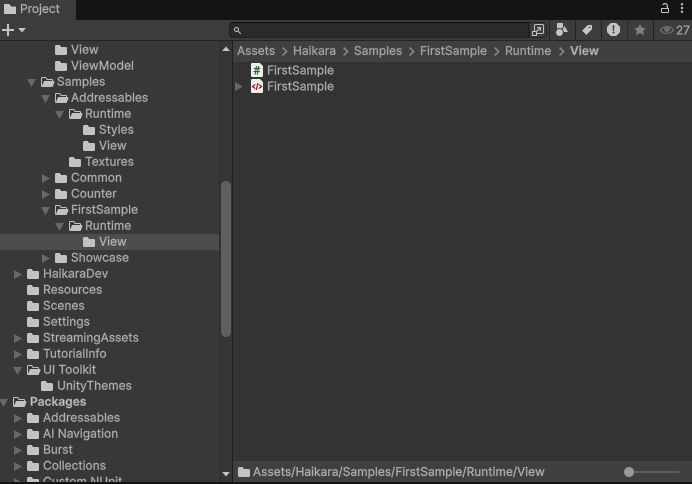
Task: Click Haikara in the breadcrumb path
Action: tap(314, 50)
